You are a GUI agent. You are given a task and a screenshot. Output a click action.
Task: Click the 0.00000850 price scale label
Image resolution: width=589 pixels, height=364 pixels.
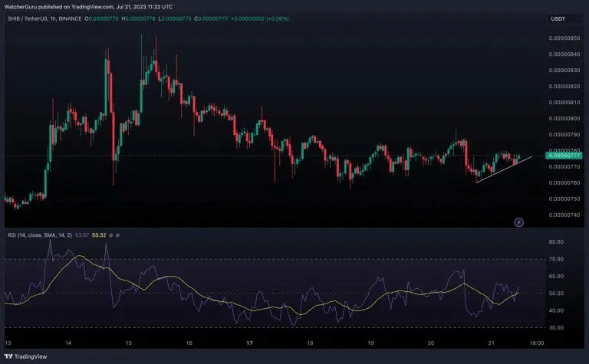coord(564,38)
